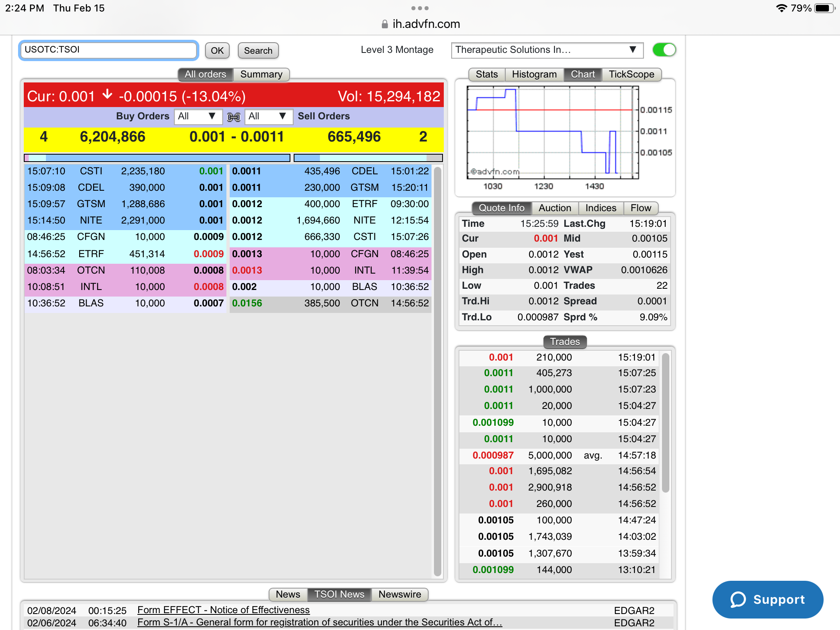Image resolution: width=840 pixels, height=630 pixels.
Task: Select the GTSM 1,288,686 buy order row
Action: (x=125, y=204)
